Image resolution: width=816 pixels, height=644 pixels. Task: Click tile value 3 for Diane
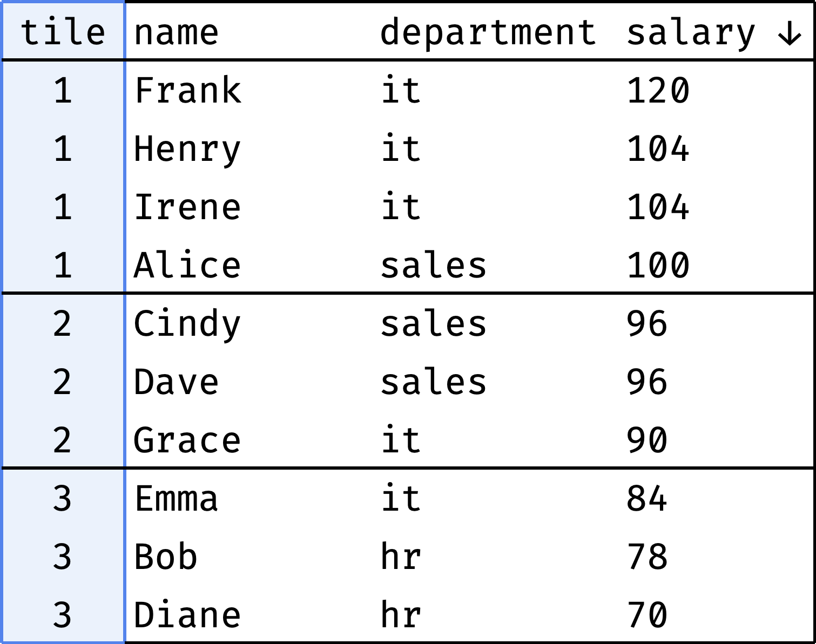[x=63, y=615]
